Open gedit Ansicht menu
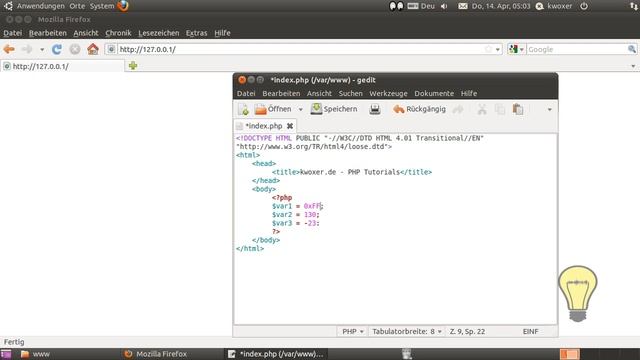This screenshot has width=640, height=360. [x=319, y=93]
